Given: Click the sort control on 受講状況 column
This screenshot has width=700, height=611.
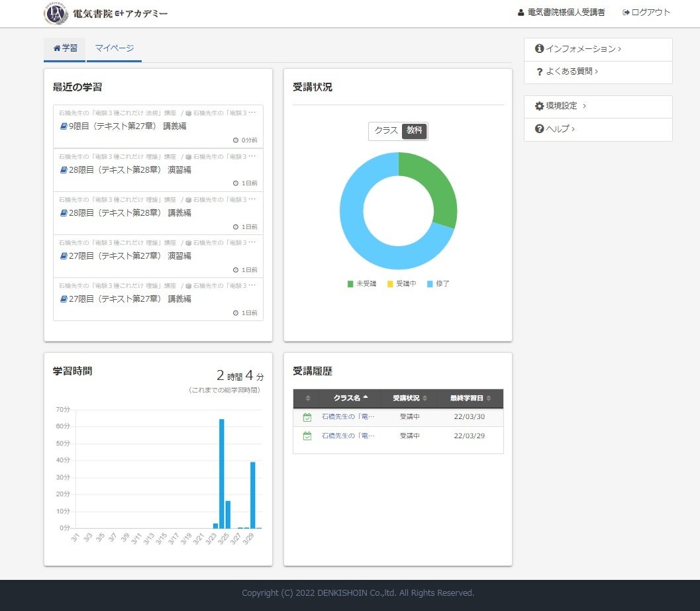Looking at the screenshot, I should click(428, 399).
